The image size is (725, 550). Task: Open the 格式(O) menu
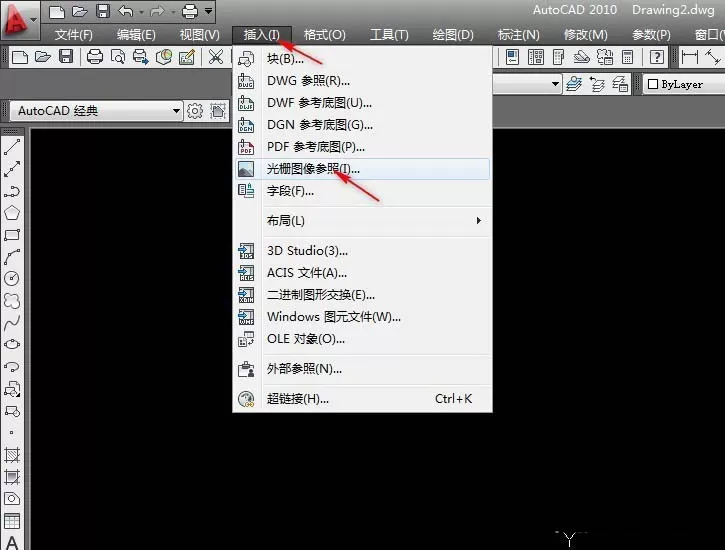pos(325,35)
